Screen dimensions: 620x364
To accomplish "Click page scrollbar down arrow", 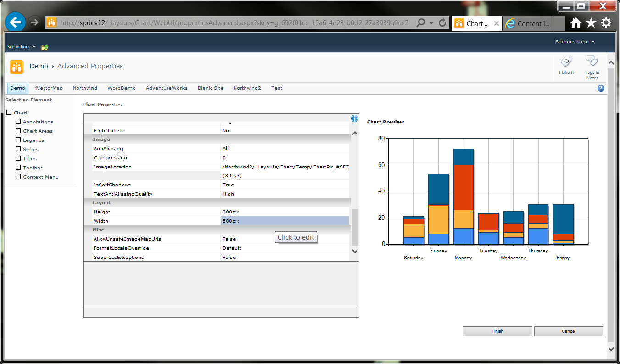I will coord(610,349).
